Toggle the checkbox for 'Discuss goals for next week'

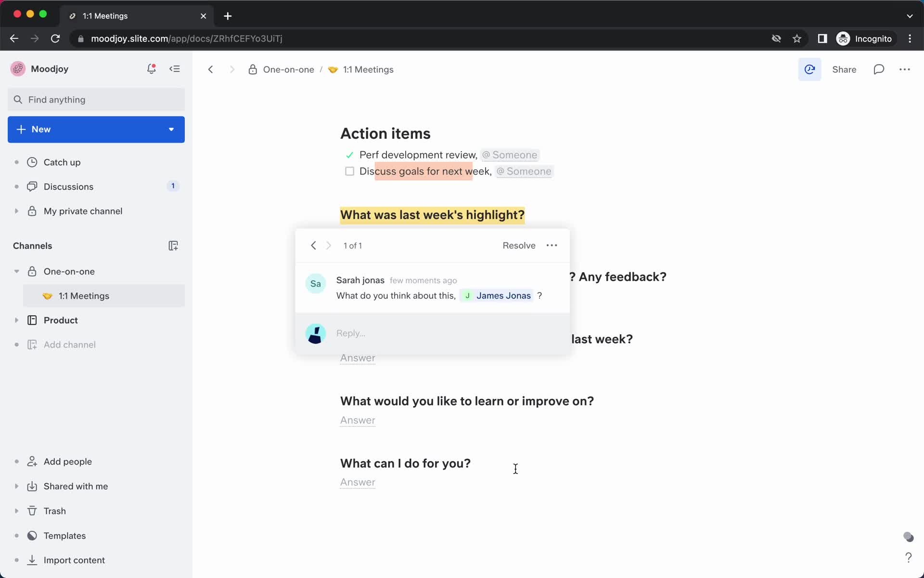(349, 171)
